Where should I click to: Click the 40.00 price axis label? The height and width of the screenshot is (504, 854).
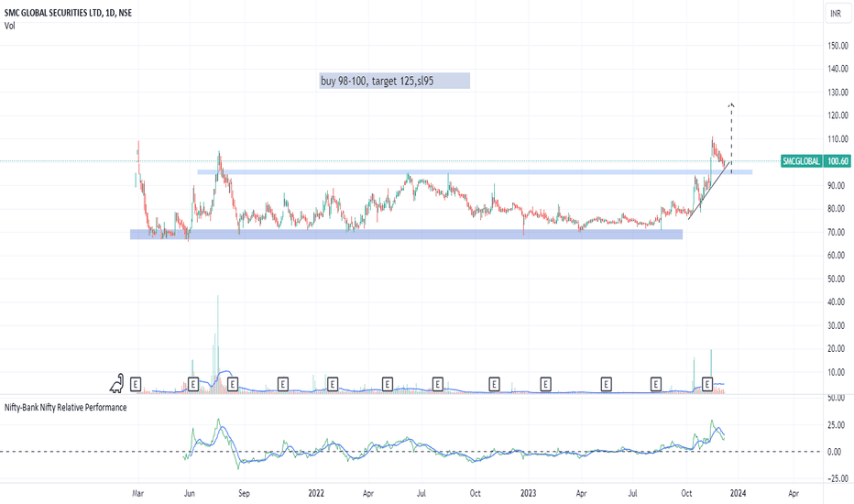click(x=838, y=301)
